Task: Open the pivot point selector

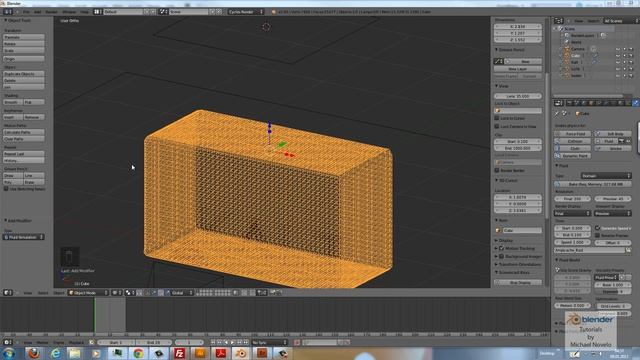Action: click(x=130, y=293)
